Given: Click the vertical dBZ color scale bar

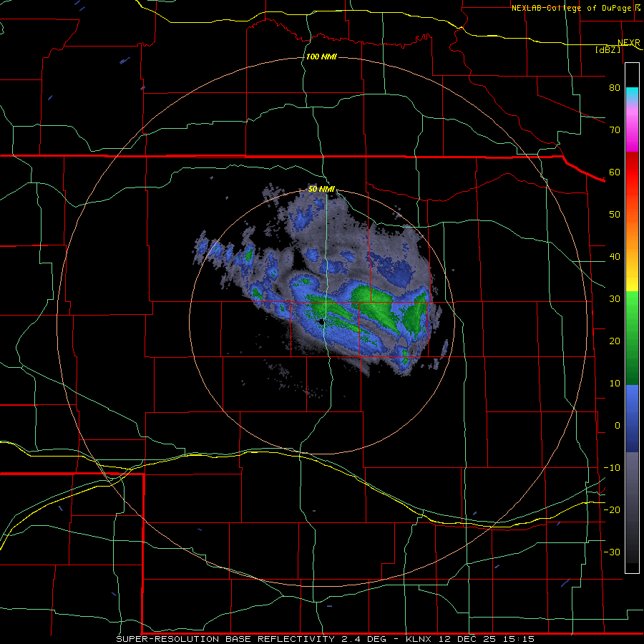Looking at the screenshot, I should point(632,318).
